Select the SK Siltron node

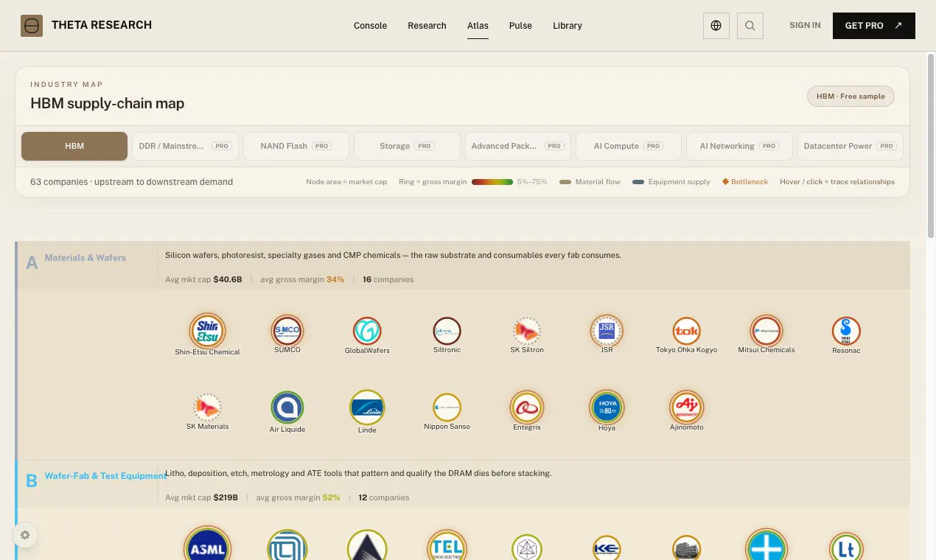pos(527,332)
